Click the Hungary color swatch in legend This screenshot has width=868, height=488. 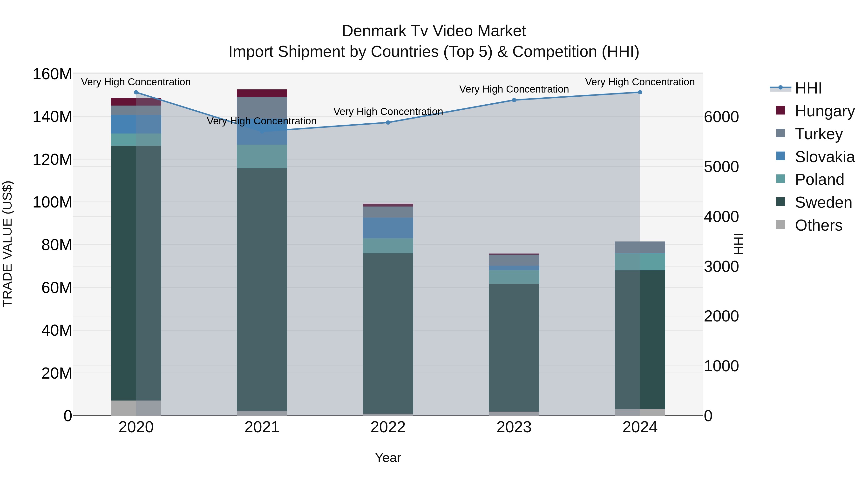780,110
